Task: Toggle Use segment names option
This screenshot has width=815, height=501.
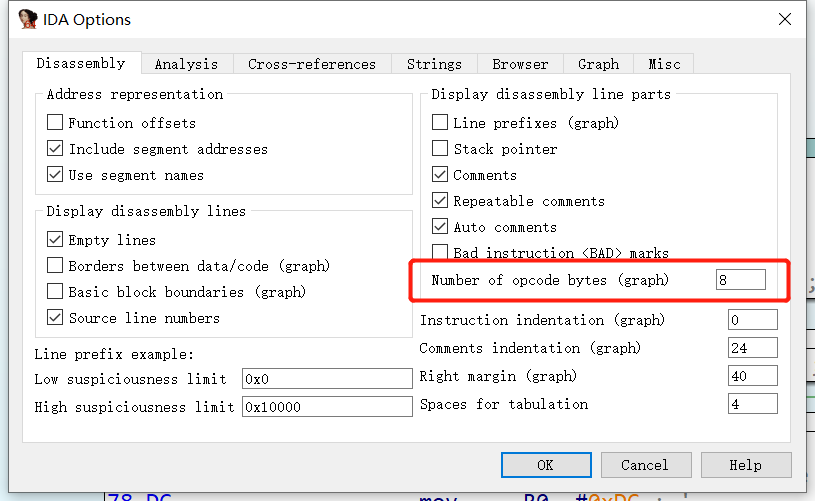Action: pos(55,174)
